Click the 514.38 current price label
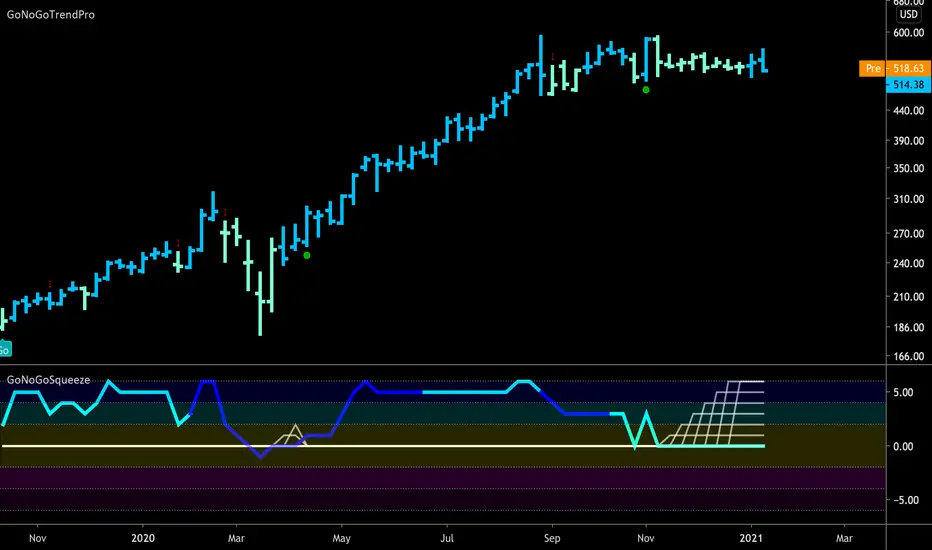932x550 pixels. pos(908,84)
